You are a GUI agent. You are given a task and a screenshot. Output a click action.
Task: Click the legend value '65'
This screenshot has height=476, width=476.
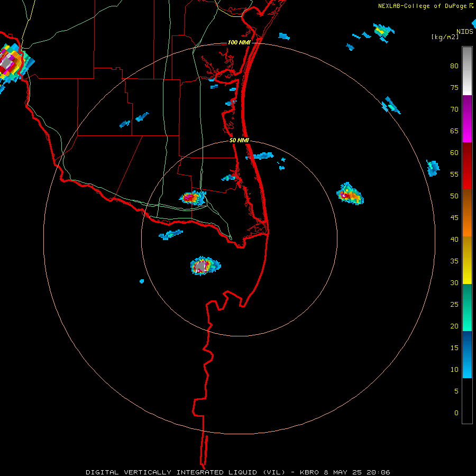pyautogui.click(x=454, y=131)
